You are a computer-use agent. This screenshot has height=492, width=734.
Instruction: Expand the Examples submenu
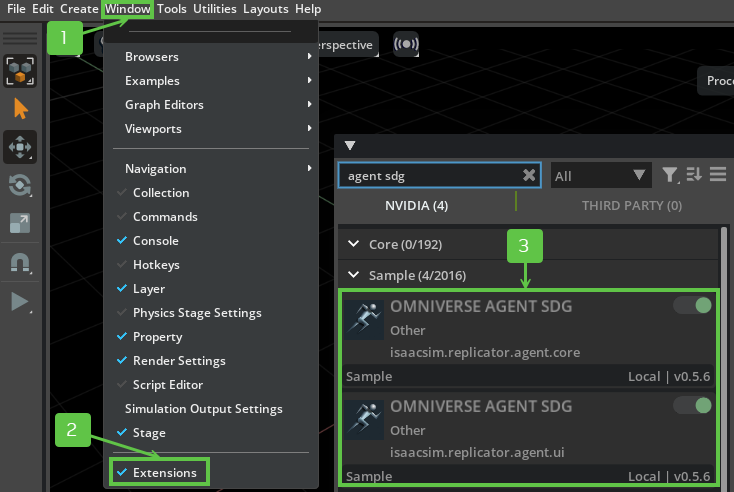point(211,81)
